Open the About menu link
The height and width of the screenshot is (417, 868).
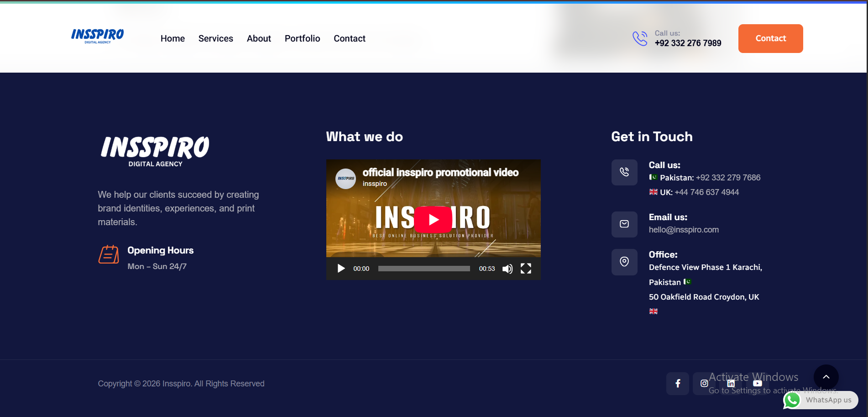[259, 38]
